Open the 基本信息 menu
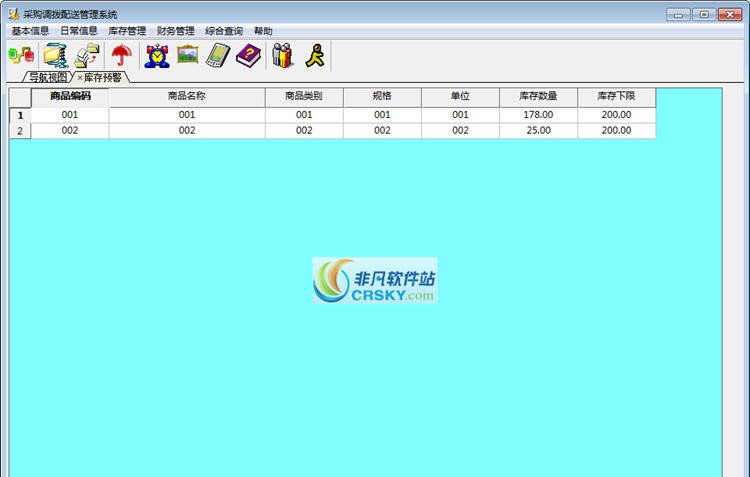 30,31
